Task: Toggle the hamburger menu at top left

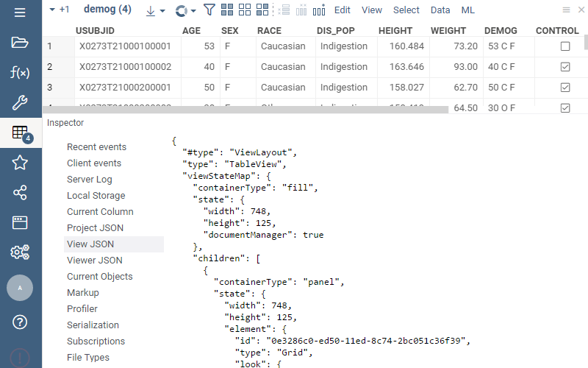Action: point(20,12)
